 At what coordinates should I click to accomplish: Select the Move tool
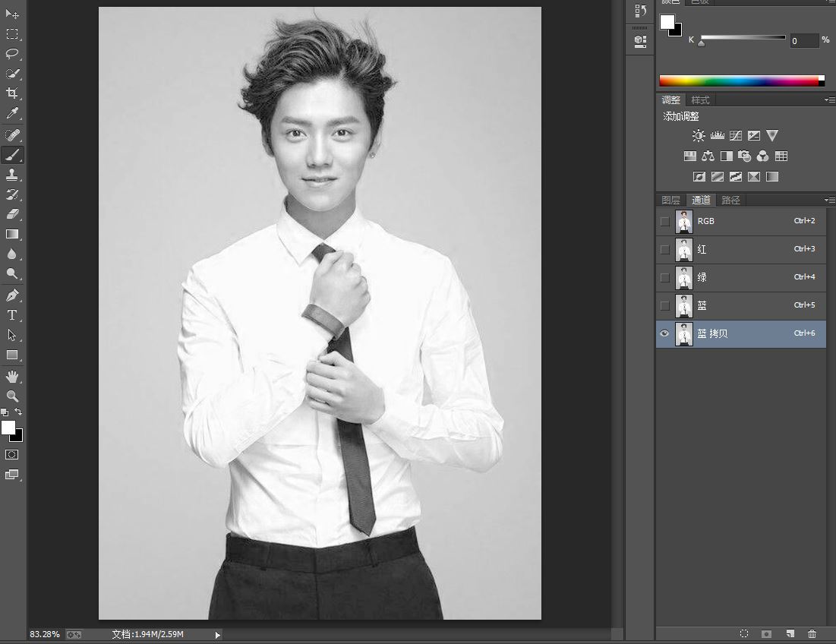coord(12,14)
